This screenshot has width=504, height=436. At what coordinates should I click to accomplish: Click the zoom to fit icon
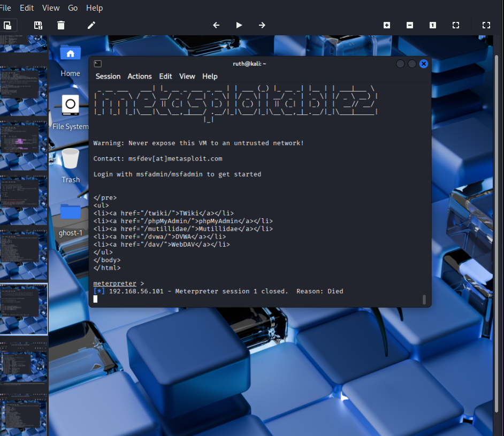[x=456, y=25]
